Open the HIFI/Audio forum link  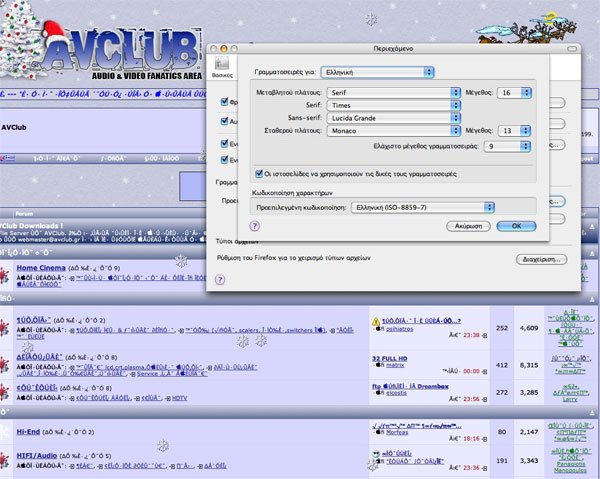coord(37,456)
